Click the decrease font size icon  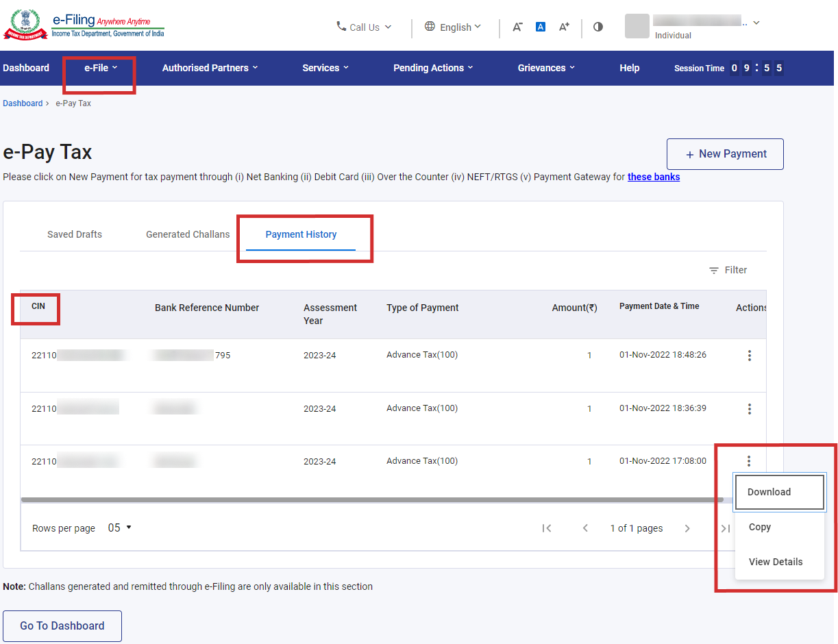[517, 27]
